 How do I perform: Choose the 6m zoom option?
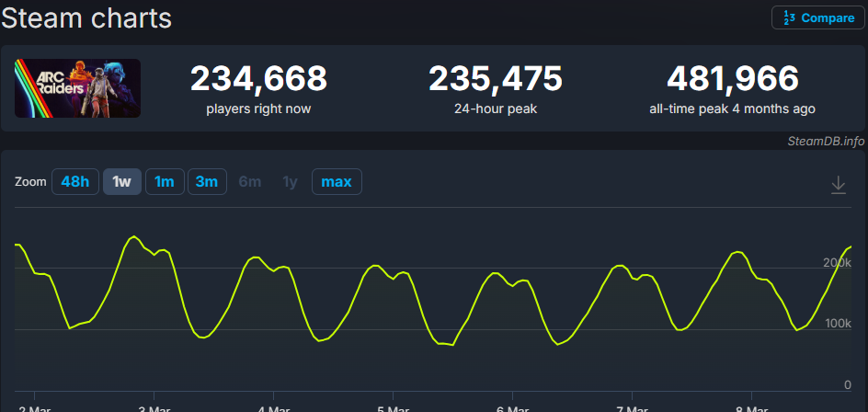click(x=250, y=182)
